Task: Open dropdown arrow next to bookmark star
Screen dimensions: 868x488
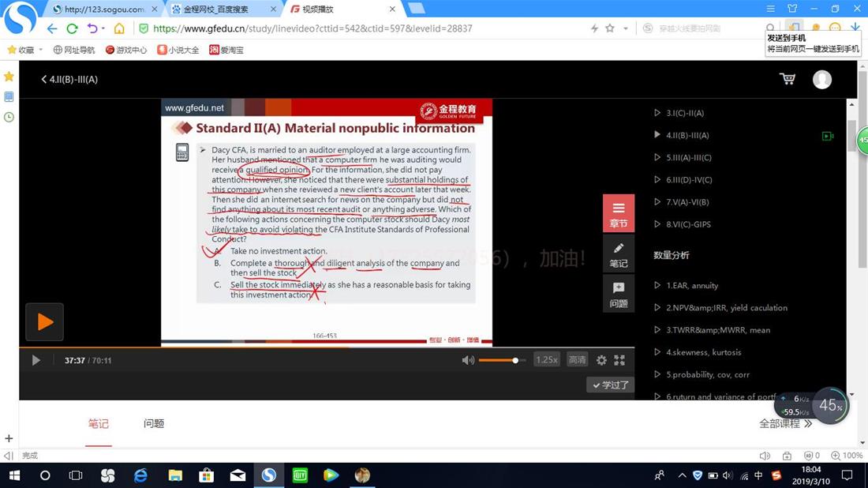Action: (626, 28)
